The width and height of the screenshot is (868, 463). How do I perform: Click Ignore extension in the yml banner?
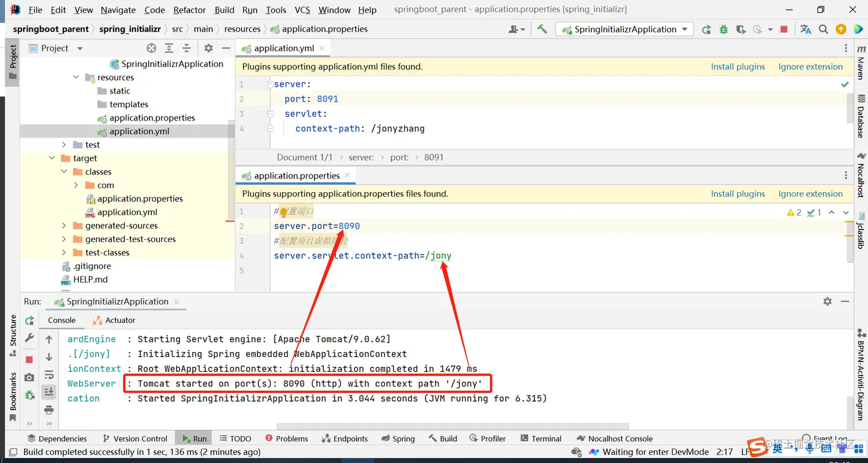(x=811, y=67)
